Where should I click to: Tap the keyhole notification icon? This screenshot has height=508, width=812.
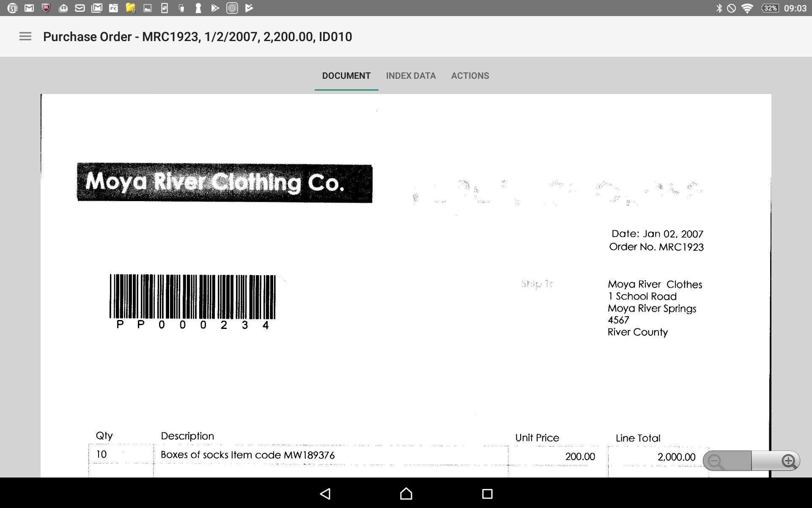click(x=198, y=8)
